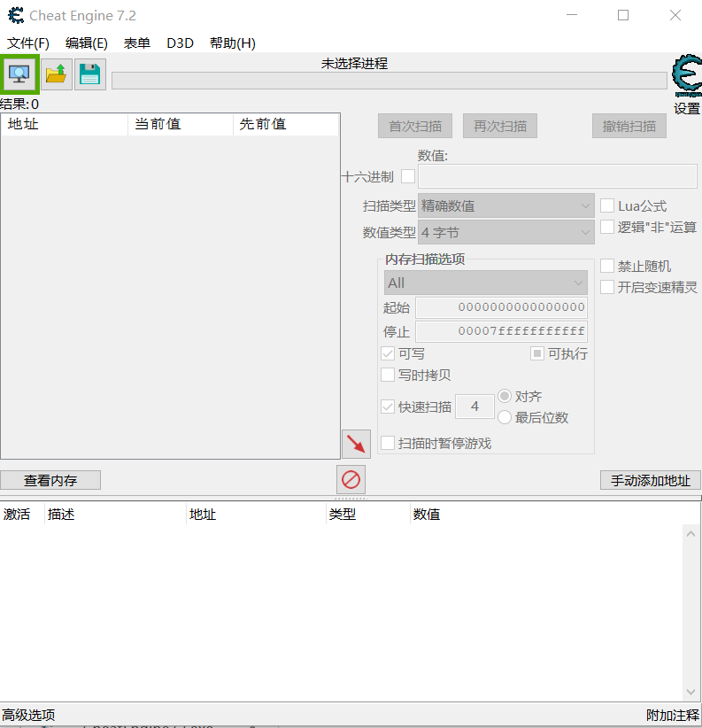Viewport: 702px width, 728px height.
Task: Click the red arrow add-address icon
Action: (357, 444)
